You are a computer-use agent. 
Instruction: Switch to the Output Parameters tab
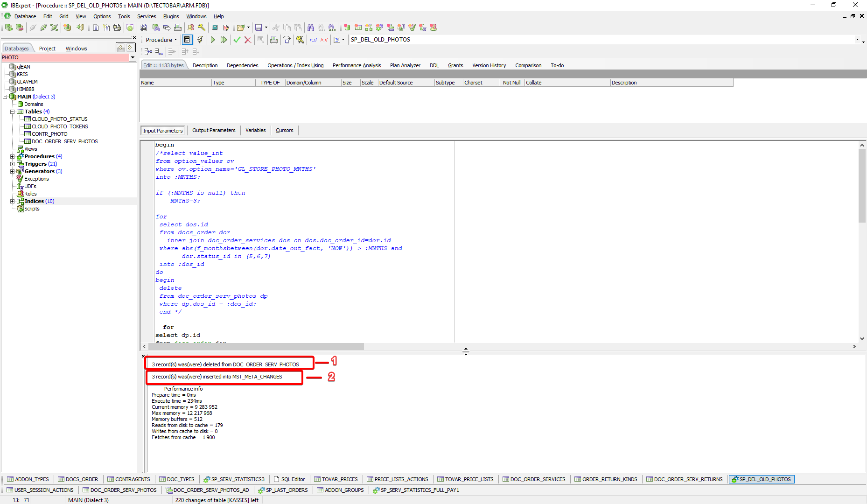(214, 130)
